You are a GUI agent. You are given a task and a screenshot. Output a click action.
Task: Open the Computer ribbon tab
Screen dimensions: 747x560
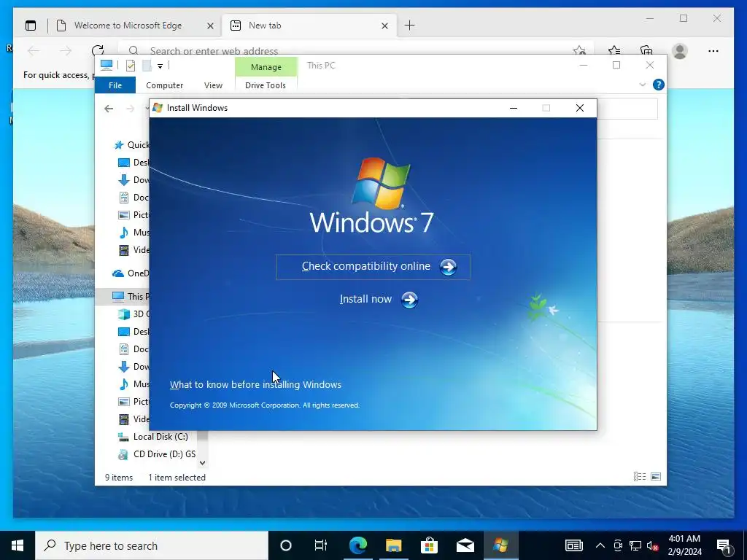pyautogui.click(x=164, y=85)
